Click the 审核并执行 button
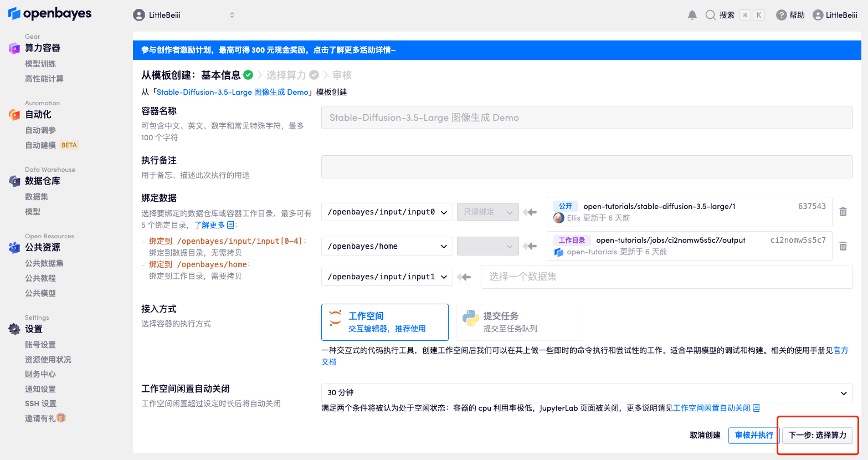868x460 pixels. [x=753, y=435]
